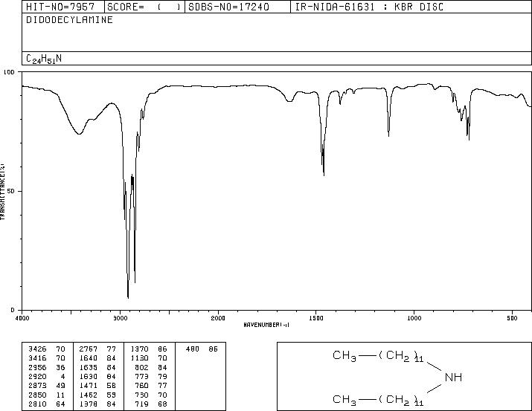Click the SCORE= field in the header
The width and height of the screenshot is (532, 411).
[x=144, y=7]
